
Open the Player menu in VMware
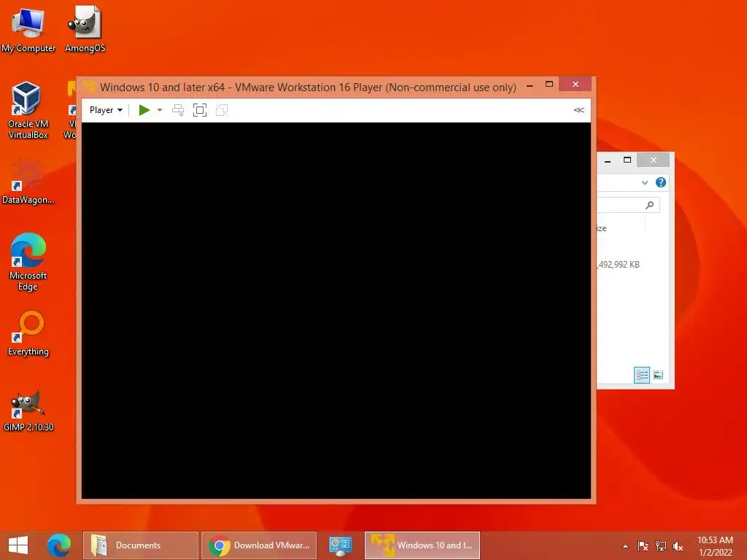(x=106, y=110)
